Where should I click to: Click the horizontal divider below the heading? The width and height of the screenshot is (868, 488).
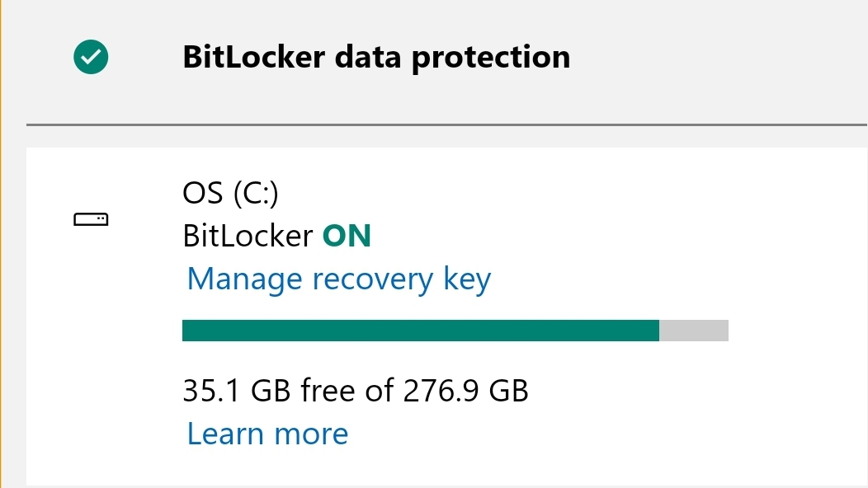(x=446, y=124)
